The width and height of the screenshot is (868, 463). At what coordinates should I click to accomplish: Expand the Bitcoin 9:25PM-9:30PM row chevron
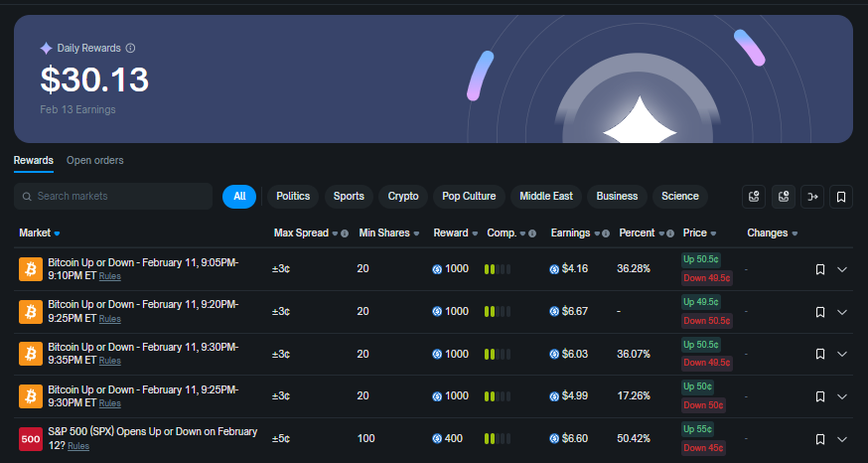point(842,396)
